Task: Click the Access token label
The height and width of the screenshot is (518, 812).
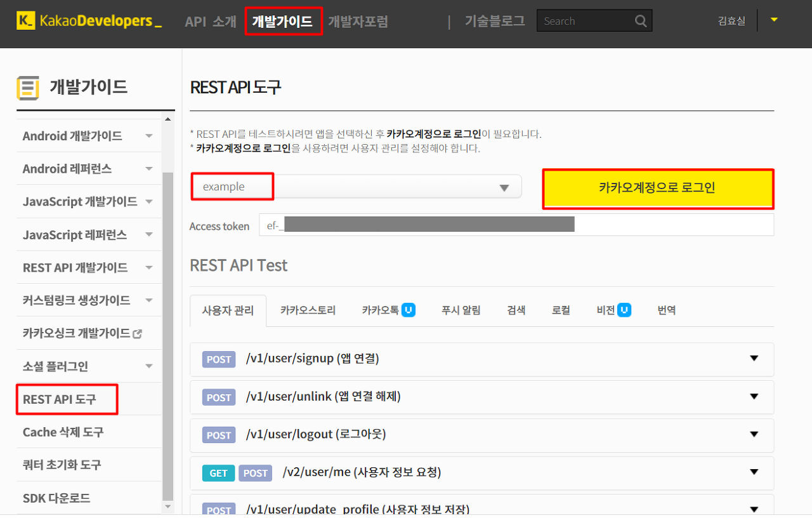Action: click(x=219, y=227)
